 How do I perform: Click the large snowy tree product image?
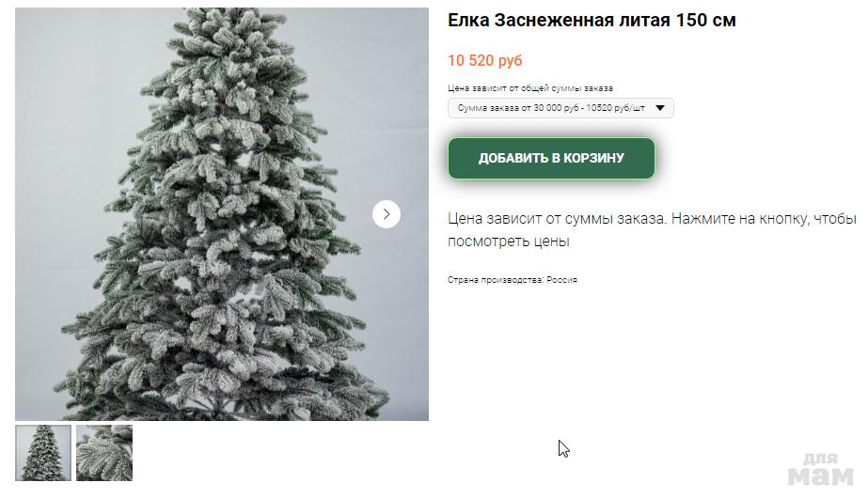coord(221,214)
